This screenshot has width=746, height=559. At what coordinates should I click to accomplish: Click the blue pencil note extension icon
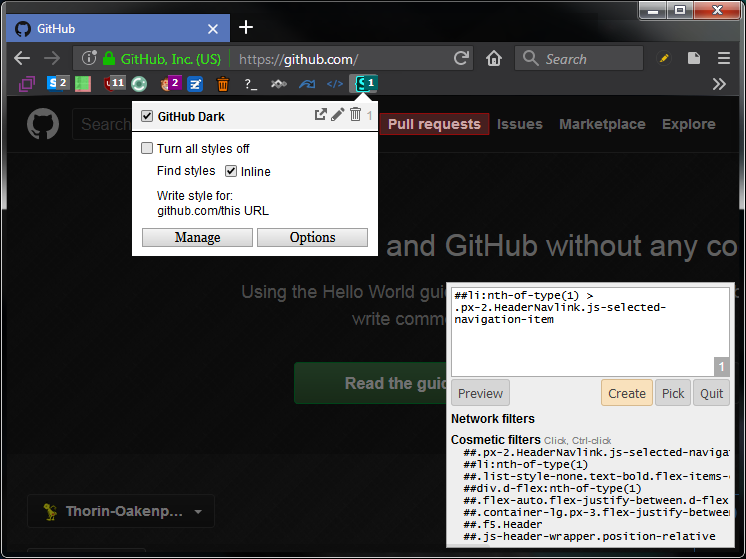click(x=195, y=84)
